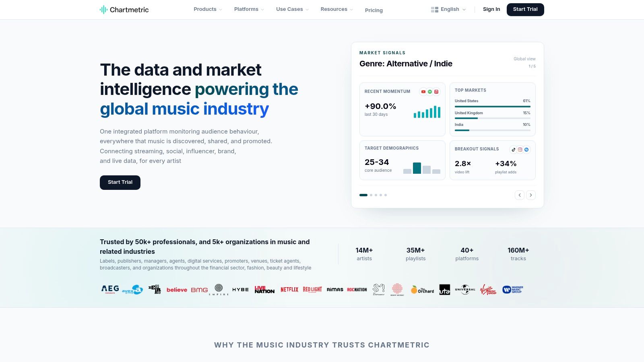Click the Instagram icon in Breakout Signals
Screen dimensions: 644x362
tap(520, 150)
